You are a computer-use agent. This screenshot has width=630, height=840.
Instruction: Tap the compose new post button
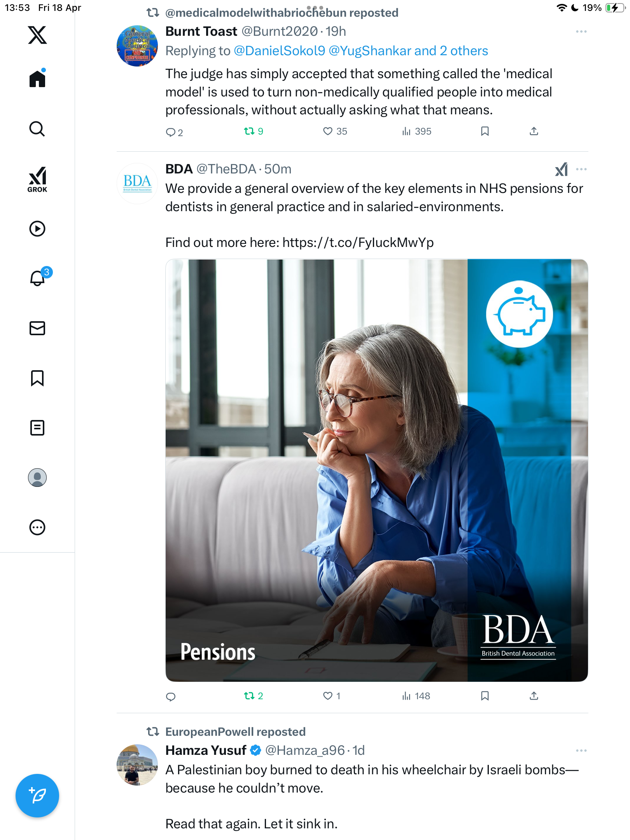[37, 796]
